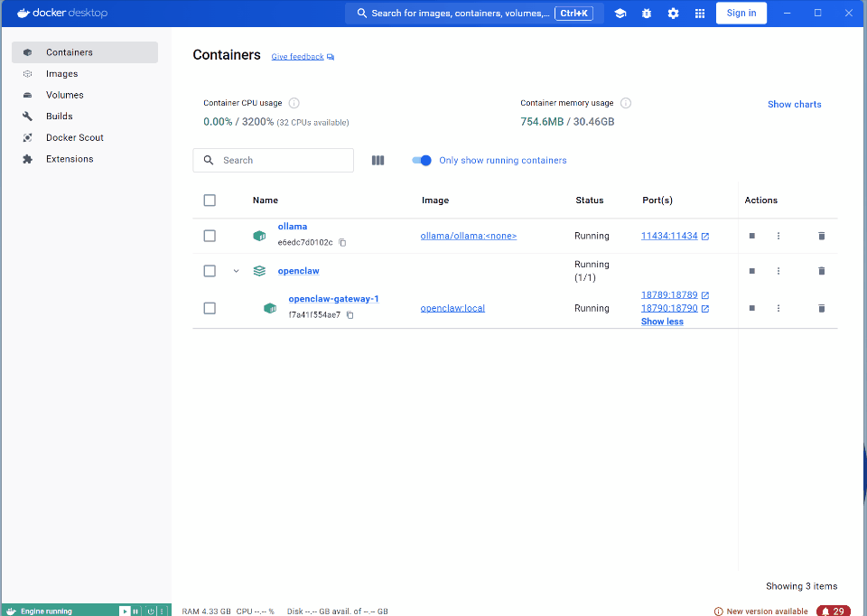Click the Container memory usage info icon
Image resolution: width=867 pixels, height=616 pixels.
[x=625, y=103]
